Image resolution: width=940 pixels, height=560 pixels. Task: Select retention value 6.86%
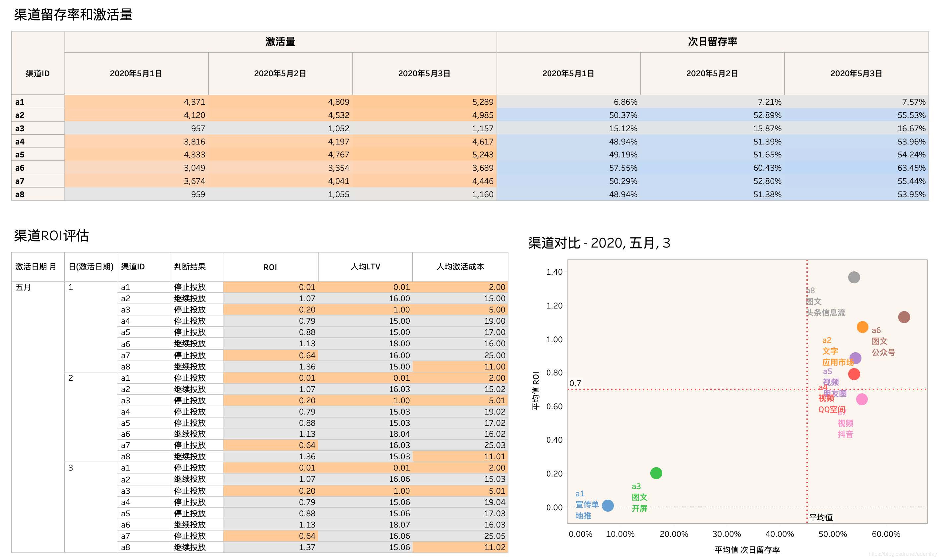pos(568,102)
